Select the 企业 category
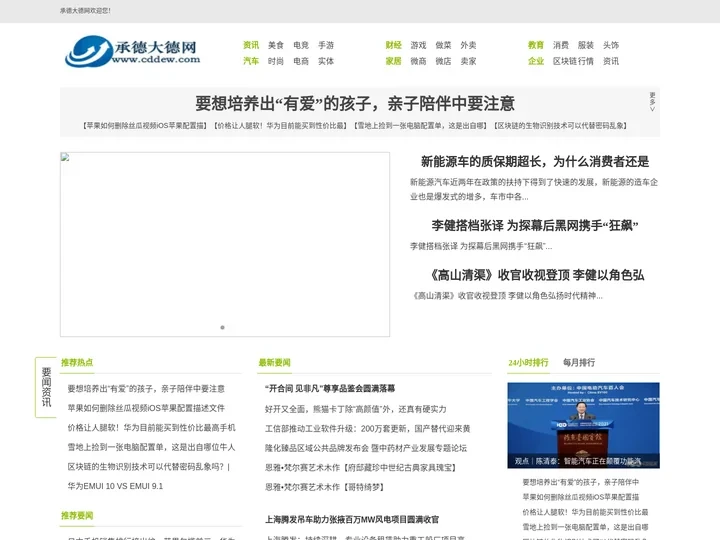 coord(536,61)
